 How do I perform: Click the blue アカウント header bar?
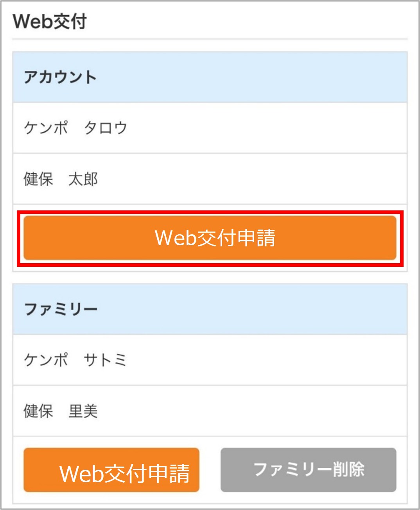click(x=210, y=77)
